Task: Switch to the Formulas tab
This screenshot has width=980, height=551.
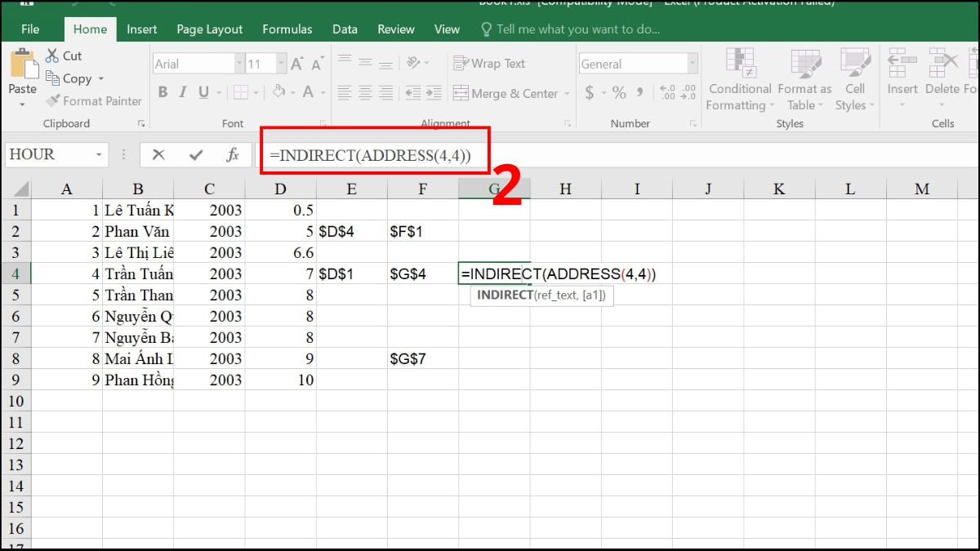Action: tap(287, 29)
